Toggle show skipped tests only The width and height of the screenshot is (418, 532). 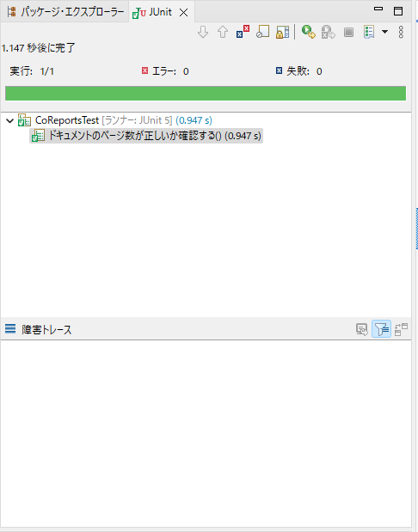pyautogui.click(x=262, y=32)
